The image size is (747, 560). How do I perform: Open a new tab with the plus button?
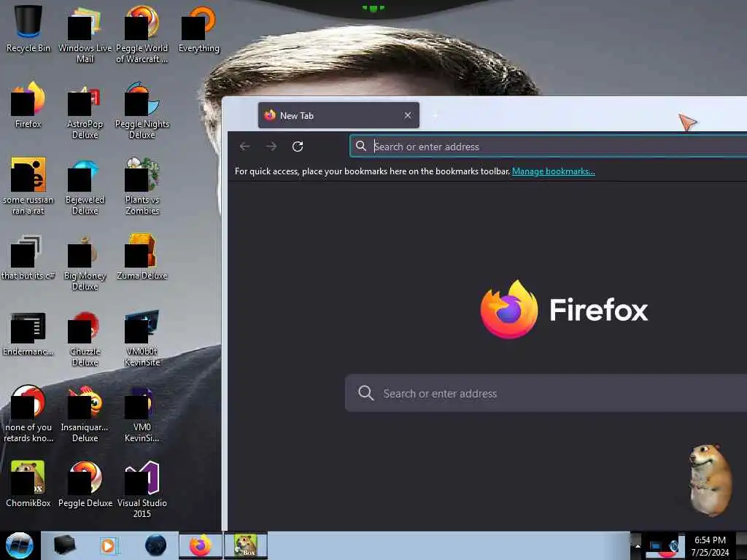(435, 115)
